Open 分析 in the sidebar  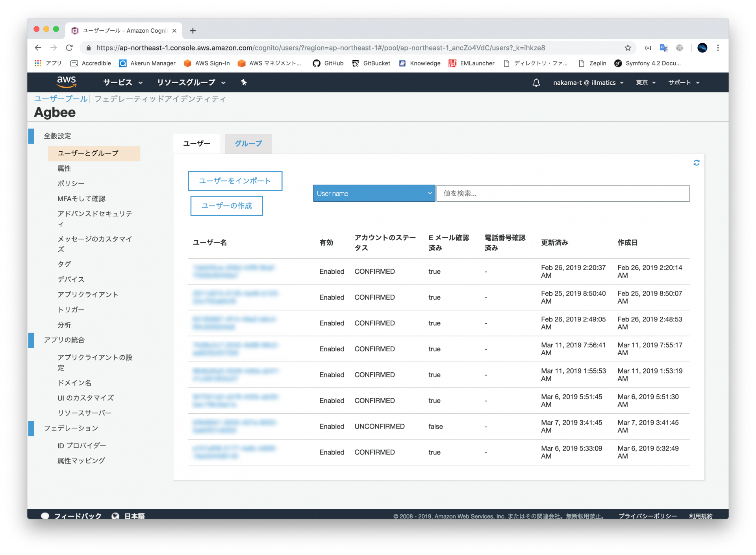(64, 325)
